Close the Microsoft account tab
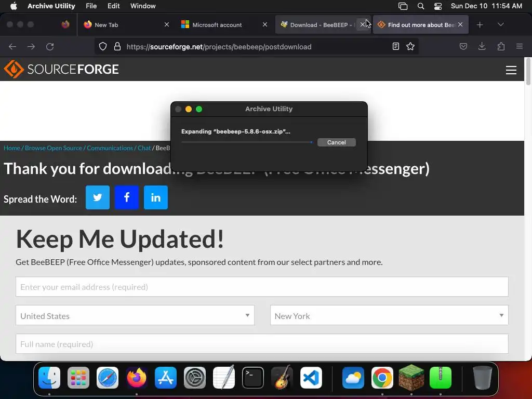This screenshot has width=532, height=399. (x=265, y=24)
